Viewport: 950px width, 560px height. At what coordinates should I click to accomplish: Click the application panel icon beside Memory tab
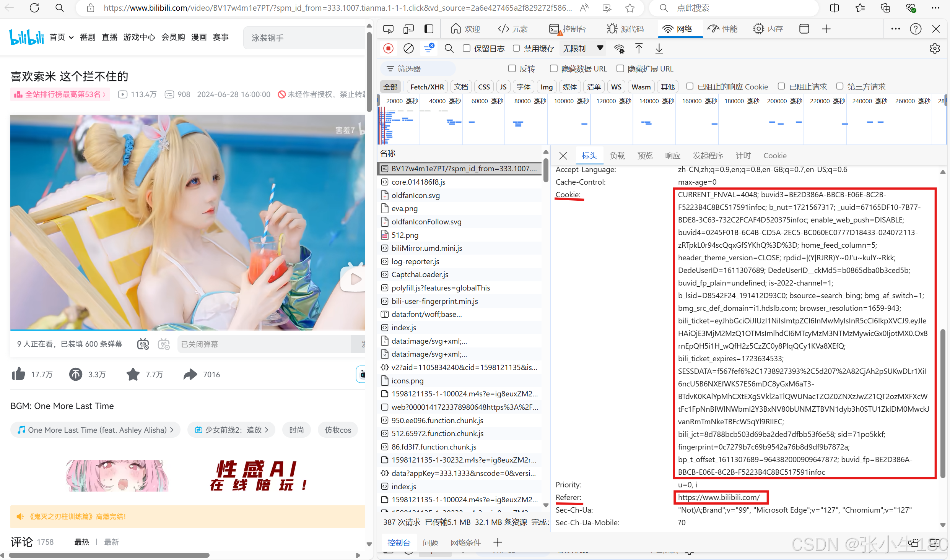point(804,29)
